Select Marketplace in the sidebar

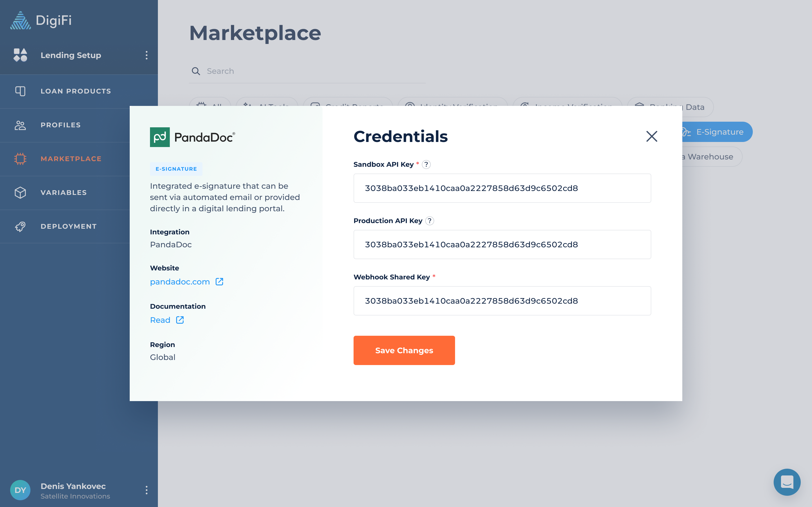71,159
